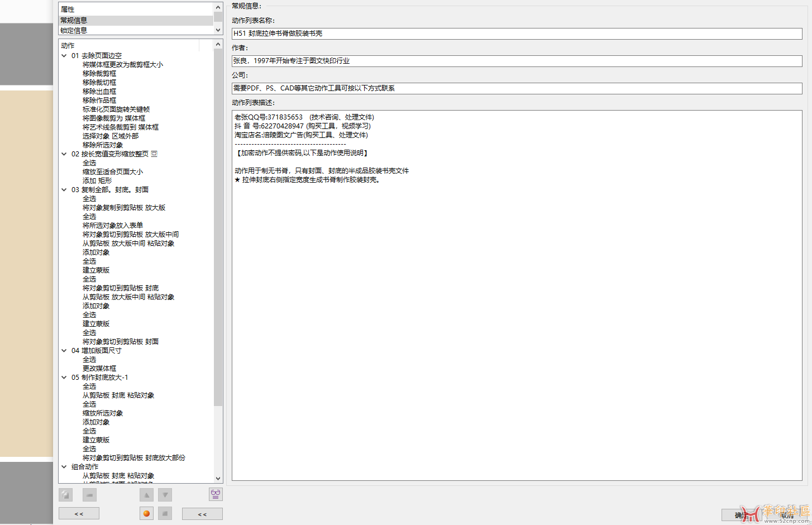The image size is (812, 525).
Task: Click the purple glasses inspector icon
Action: click(x=216, y=494)
